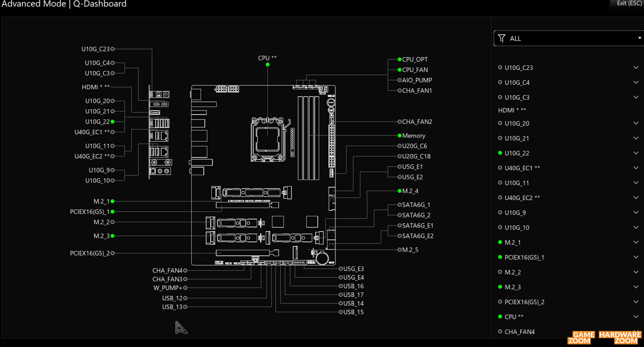Screen dimensions: 644x347
Task: Click the funnel filter icon beside ALL
Action: [x=501, y=38]
